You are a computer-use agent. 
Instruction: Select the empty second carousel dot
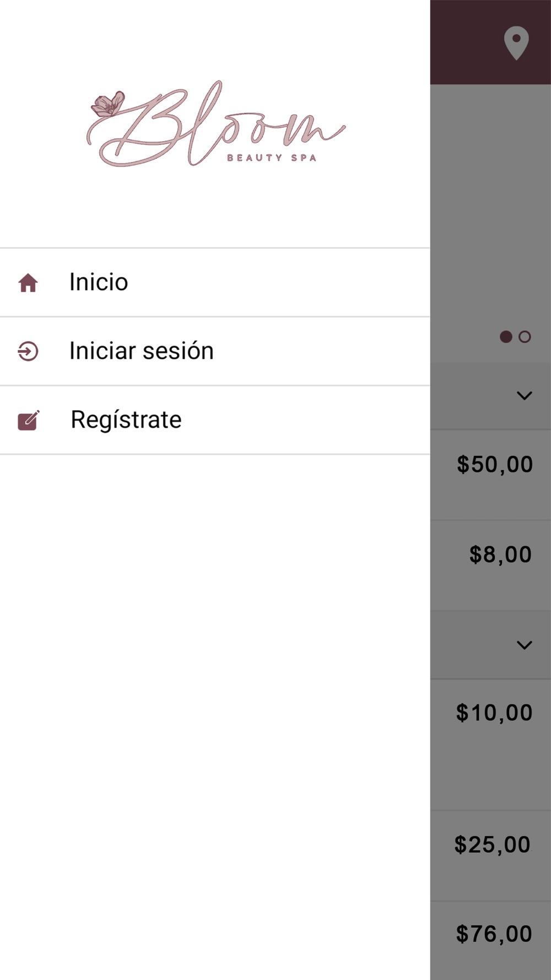click(x=525, y=337)
